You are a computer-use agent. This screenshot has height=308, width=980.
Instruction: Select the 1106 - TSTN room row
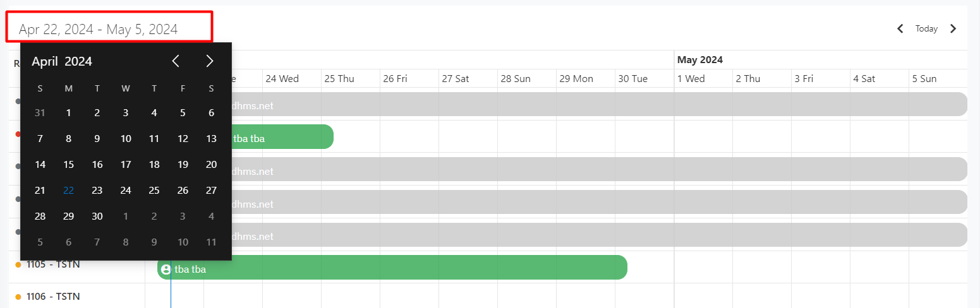[53, 297]
